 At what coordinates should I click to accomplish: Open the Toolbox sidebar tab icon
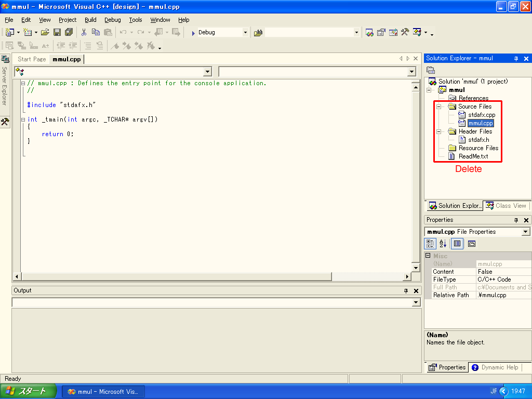5,122
